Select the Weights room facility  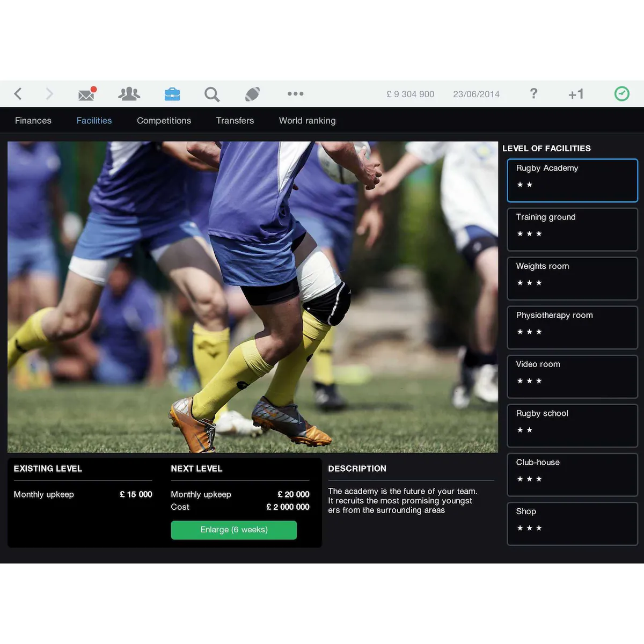573,279
